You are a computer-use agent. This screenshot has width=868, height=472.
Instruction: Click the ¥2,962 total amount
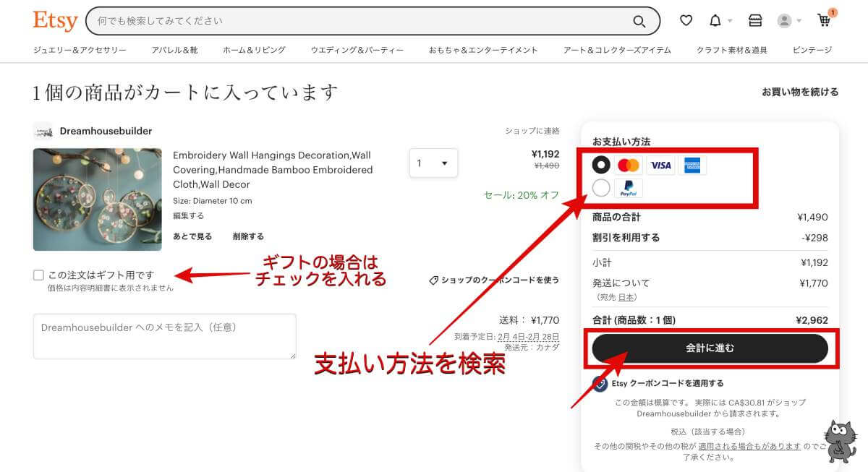click(812, 320)
